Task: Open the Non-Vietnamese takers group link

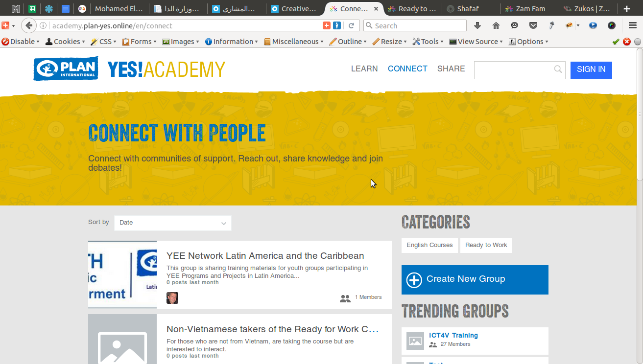Action: coord(273,329)
